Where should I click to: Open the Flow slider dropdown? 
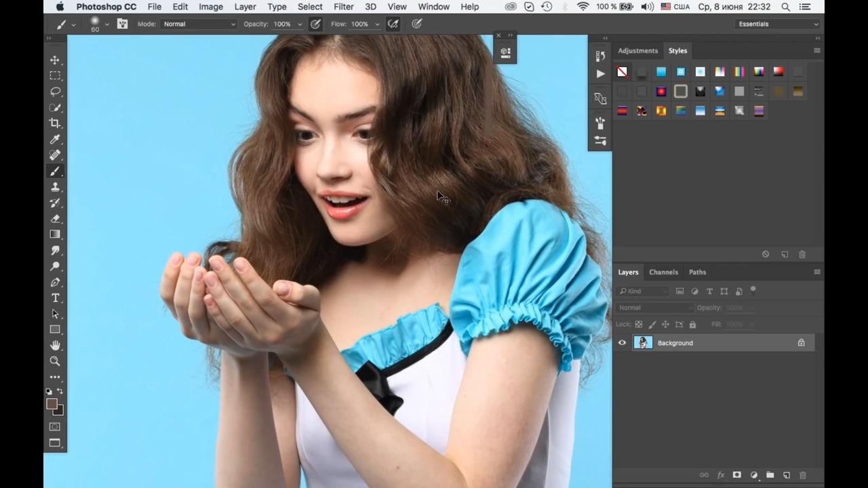tap(377, 24)
